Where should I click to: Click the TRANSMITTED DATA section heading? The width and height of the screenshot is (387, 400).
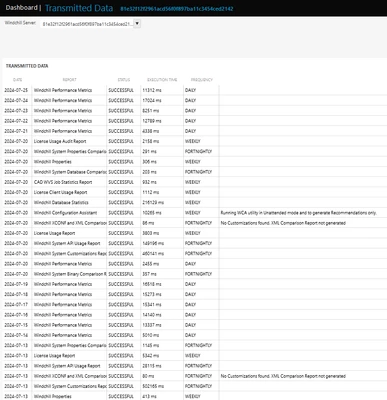click(27, 66)
